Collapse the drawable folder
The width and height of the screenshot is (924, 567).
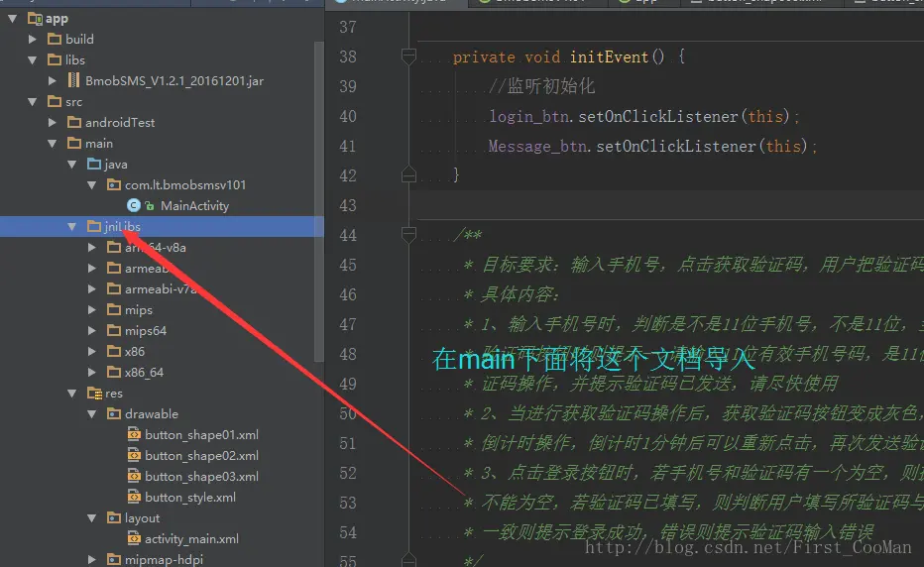coord(92,414)
